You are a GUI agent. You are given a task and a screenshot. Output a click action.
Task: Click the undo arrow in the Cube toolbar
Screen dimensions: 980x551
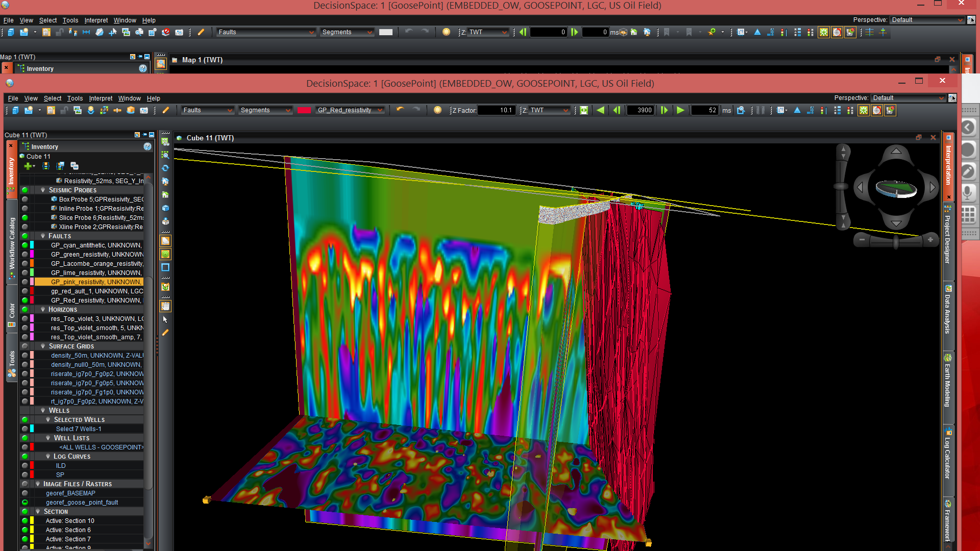point(400,110)
